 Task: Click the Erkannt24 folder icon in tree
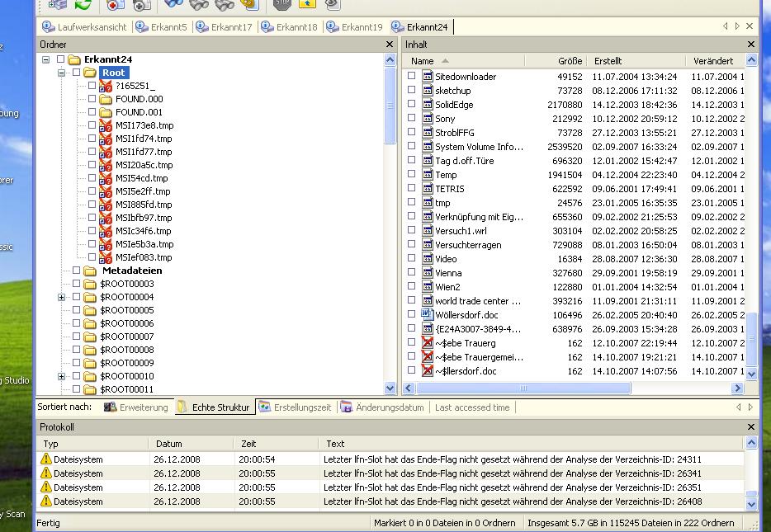pos(74,59)
